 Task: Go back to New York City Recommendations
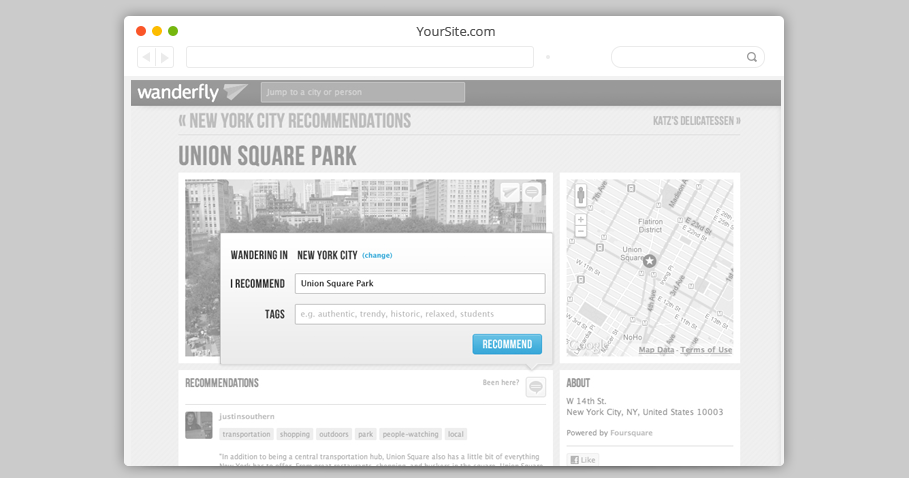[x=295, y=121]
